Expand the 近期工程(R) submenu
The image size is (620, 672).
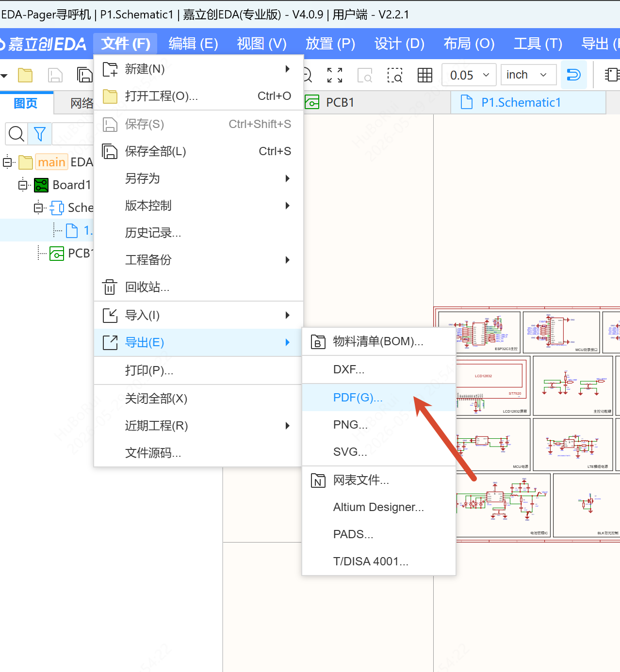pos(198,426)
